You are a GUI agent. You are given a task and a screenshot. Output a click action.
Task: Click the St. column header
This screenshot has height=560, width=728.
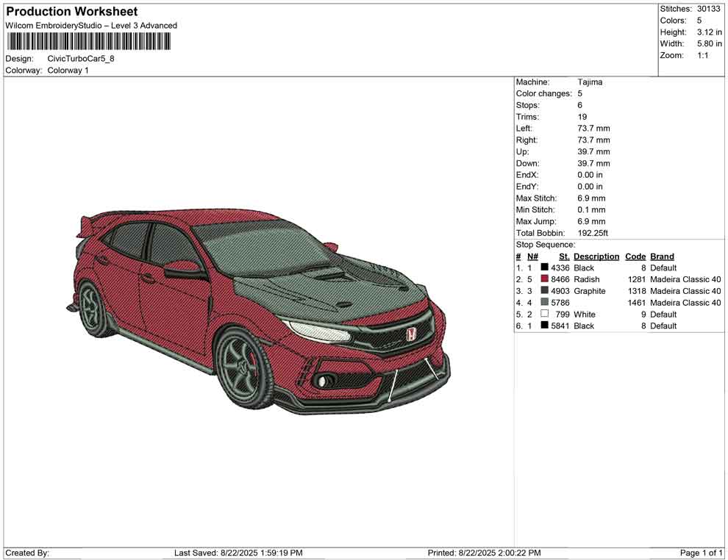(x=564, y=256)
